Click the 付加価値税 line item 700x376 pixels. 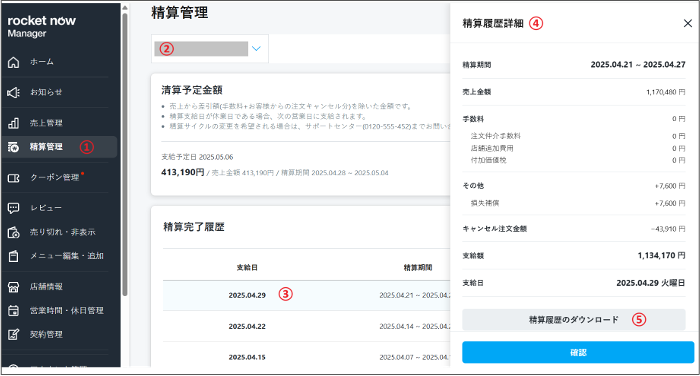pyautogui.click(x=488, y=160)
